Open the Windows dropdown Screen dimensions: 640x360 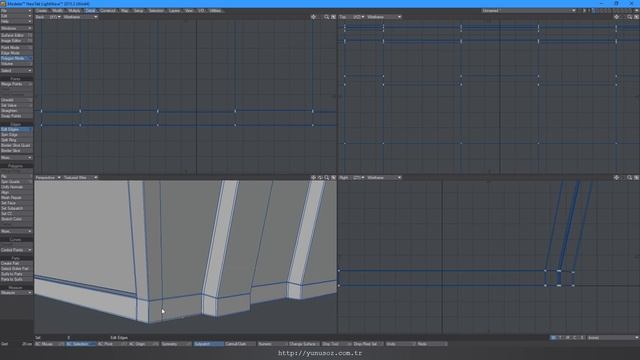pos(16,29)
